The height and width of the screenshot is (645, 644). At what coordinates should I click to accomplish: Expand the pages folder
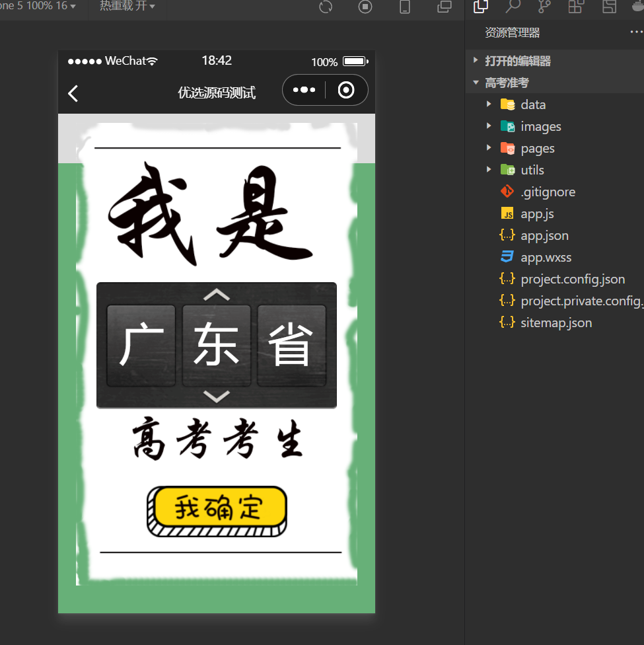pyautogui.click(x=554, y=148)
